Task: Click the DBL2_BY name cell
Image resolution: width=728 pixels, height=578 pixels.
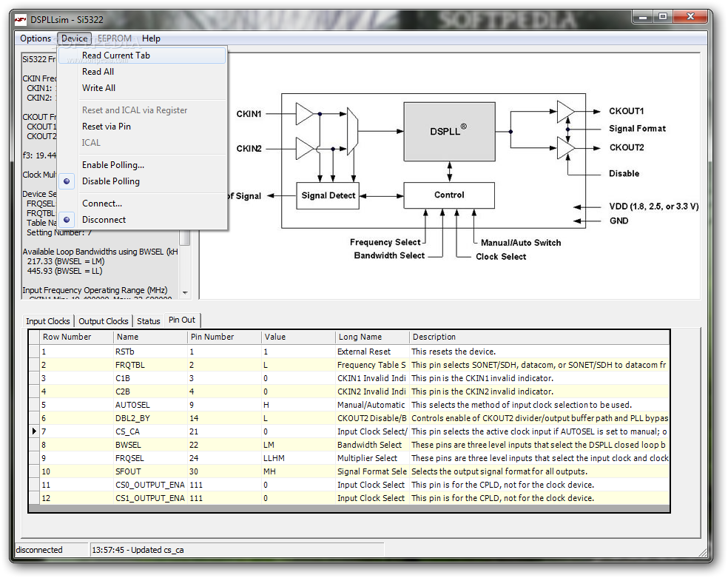Action: (x=151, y=418)
